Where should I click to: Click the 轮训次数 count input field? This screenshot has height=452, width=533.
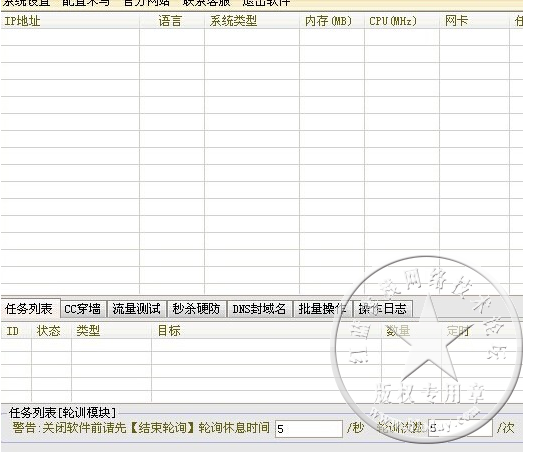coord(460,428)
